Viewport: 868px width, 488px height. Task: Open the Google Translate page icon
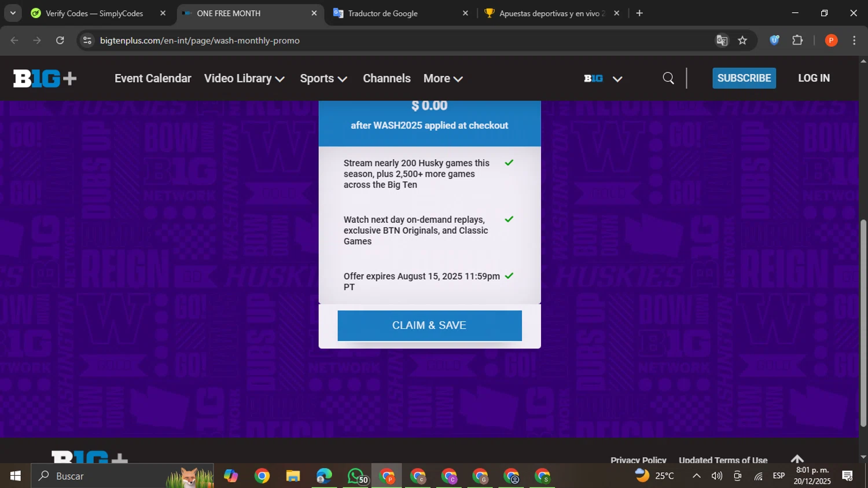point(722,41)
